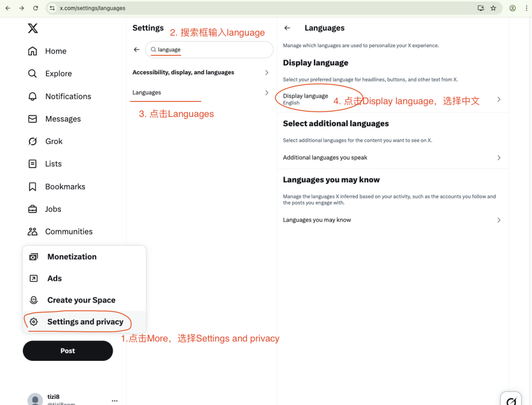
Task: Choose Create your Space menu entry
Action: (x=85, y=300)
